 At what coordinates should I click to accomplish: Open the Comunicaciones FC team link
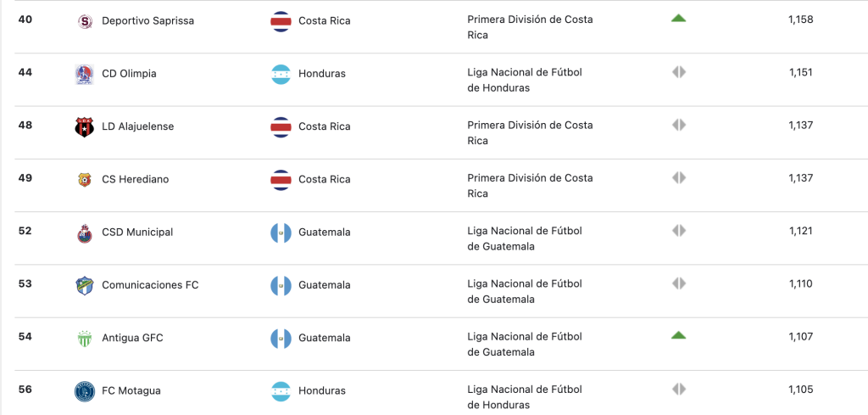150,285
